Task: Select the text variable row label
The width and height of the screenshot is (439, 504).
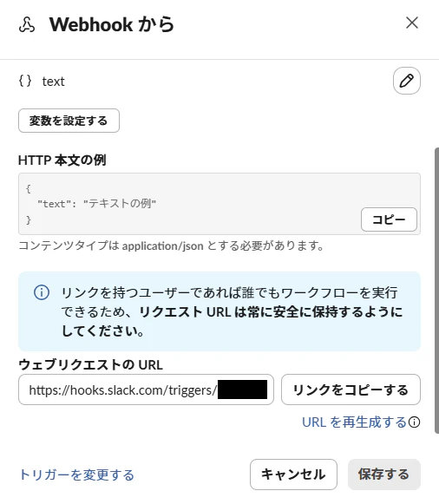Action: click(x=53, y=82)
